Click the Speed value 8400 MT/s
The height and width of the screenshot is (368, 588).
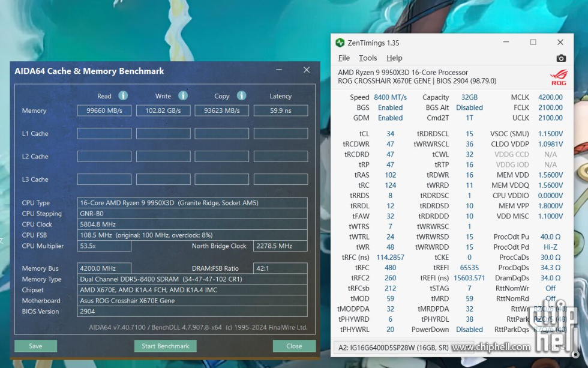point(391,97)
